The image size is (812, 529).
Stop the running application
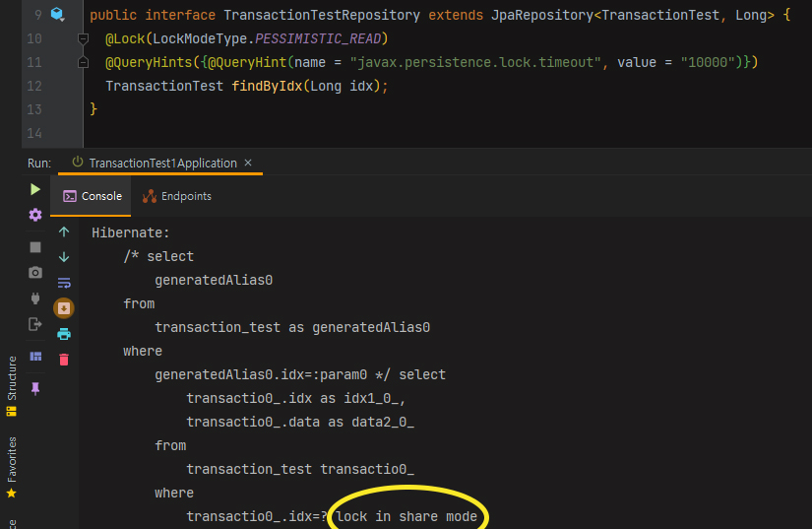(35, 247)
